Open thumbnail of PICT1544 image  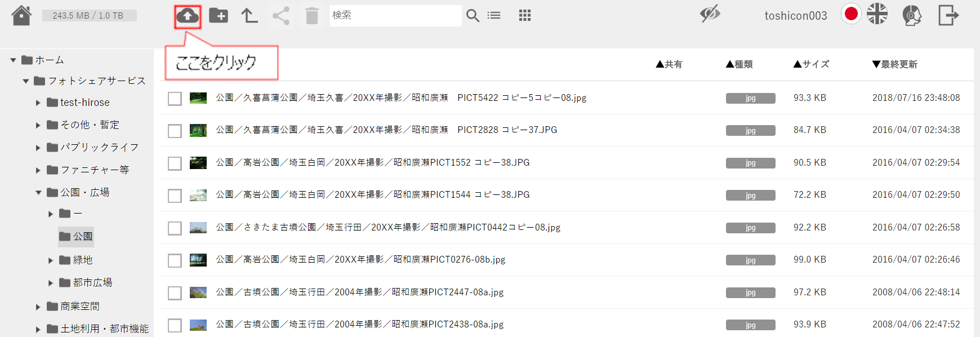(198, 195)
